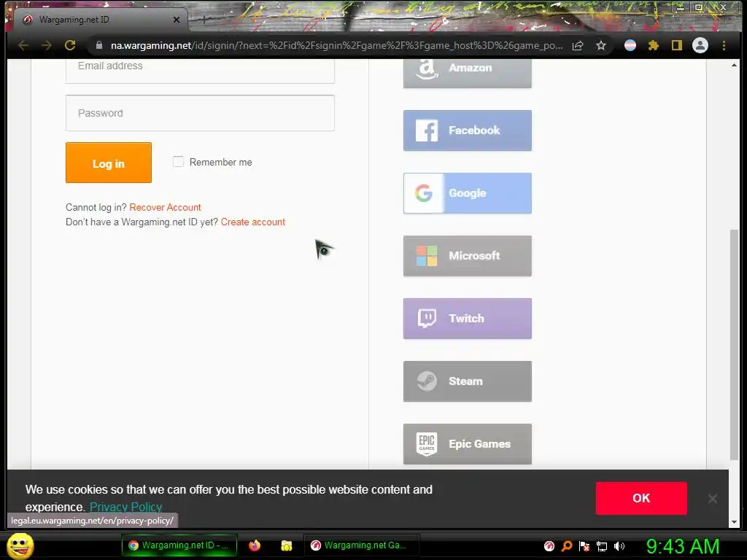
Task: Open the volume speaker tray icon
Action: click(619, 546)
